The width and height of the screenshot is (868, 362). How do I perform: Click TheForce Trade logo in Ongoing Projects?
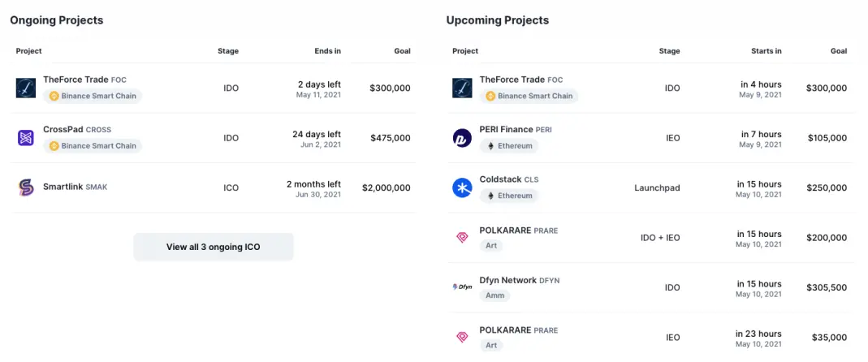(x=26, y=88)
